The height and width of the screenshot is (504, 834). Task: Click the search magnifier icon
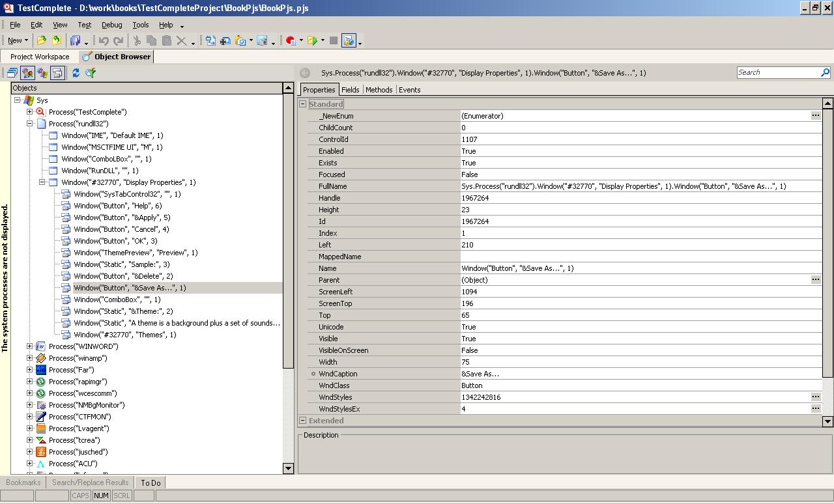(825, 72)
